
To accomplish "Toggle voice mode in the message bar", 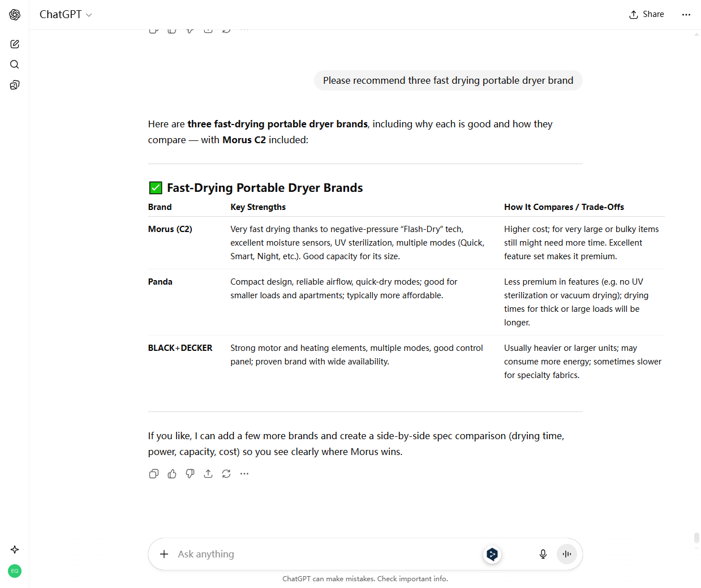I will click(x=567, y=554).
